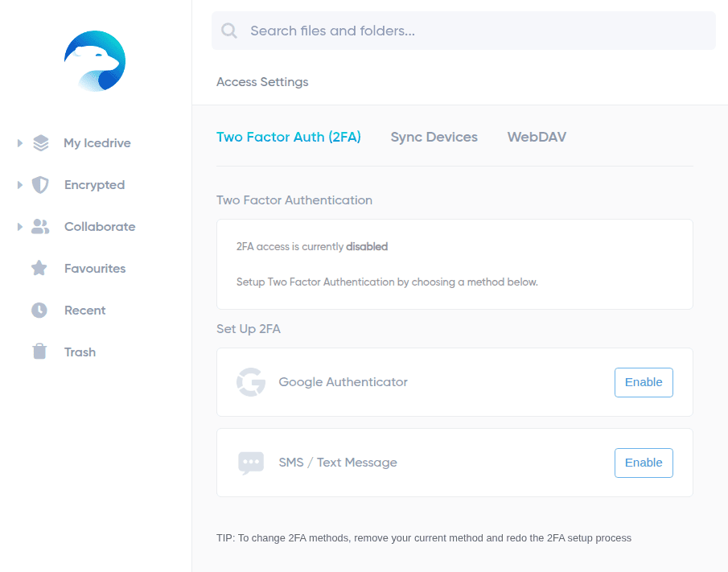Enable Google Authenticator 2FA
Image resolution: width=728 pixels, height=572 pixels.
(644, 382)
